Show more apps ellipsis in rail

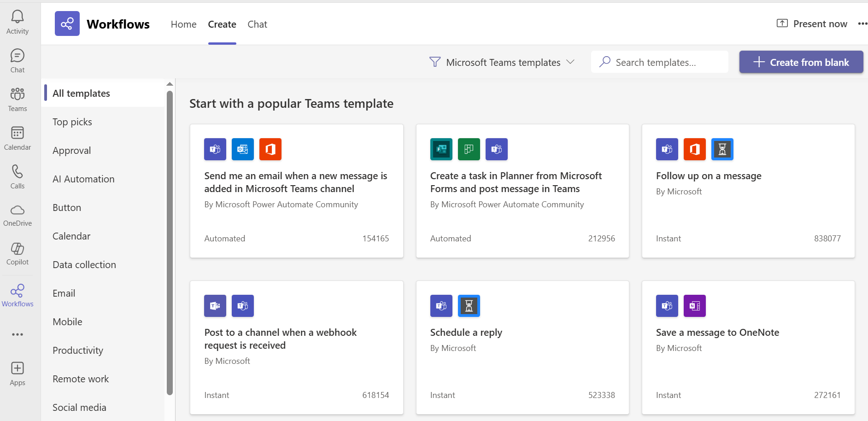point(18,334)
